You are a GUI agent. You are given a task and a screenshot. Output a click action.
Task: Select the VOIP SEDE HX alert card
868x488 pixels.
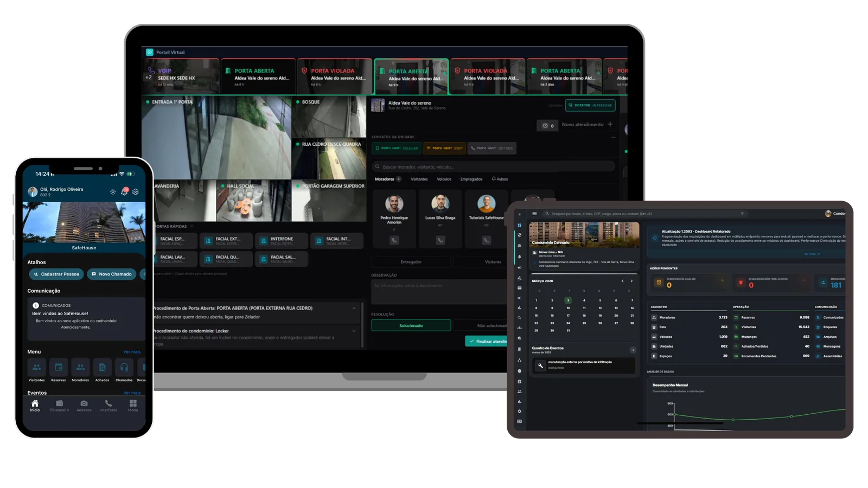(x=181, y=76)
